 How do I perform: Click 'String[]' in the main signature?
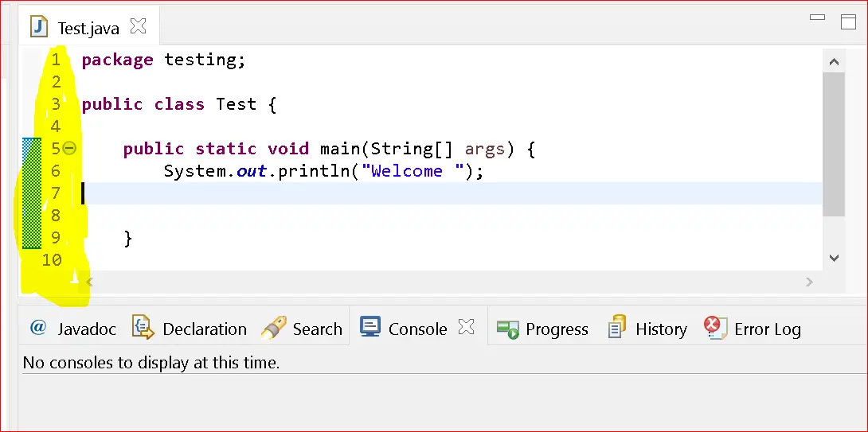pyautogui.click(x=412, y=150)
